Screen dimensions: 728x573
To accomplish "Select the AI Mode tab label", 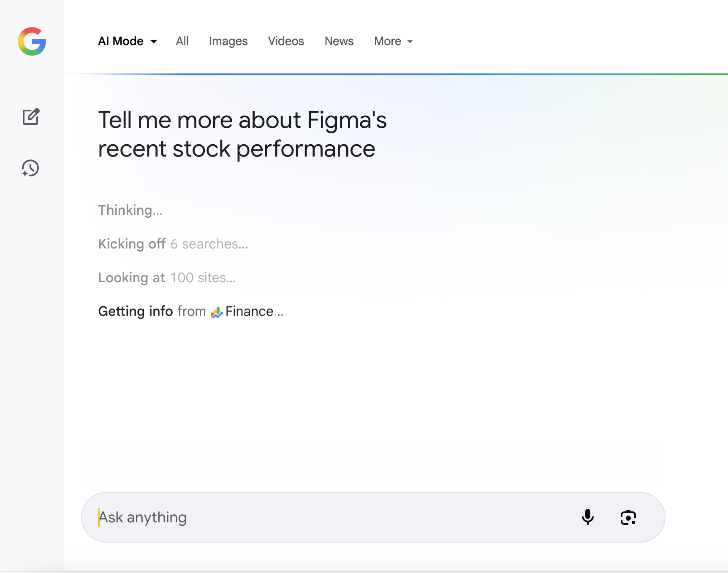I will click(x=121, y=41).
